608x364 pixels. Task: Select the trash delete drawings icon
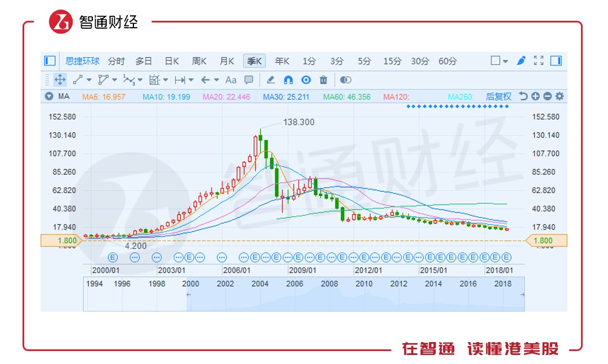tap(323, 80)
